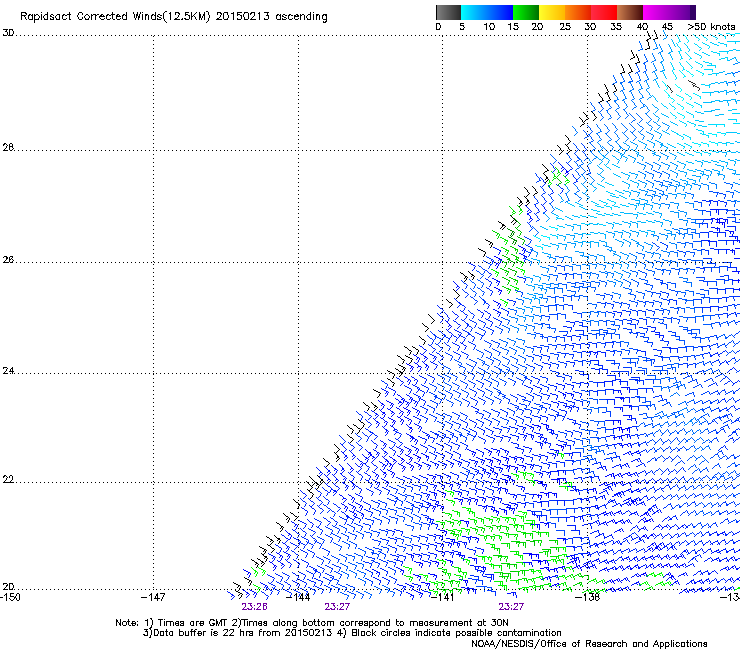Click the brown 35-40 knots legend color
Viewport: 740px width, 650px height.
tap(630, 12)
